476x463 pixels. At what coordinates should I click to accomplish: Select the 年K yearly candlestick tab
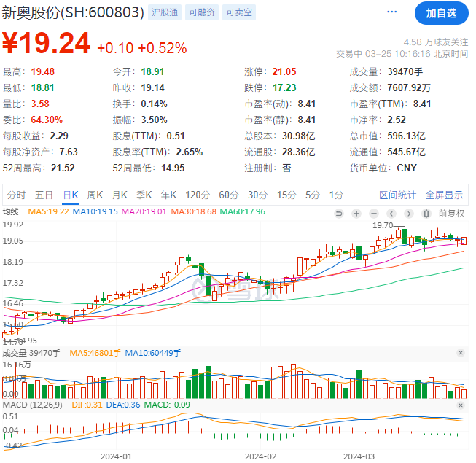(x=168, y=195)
